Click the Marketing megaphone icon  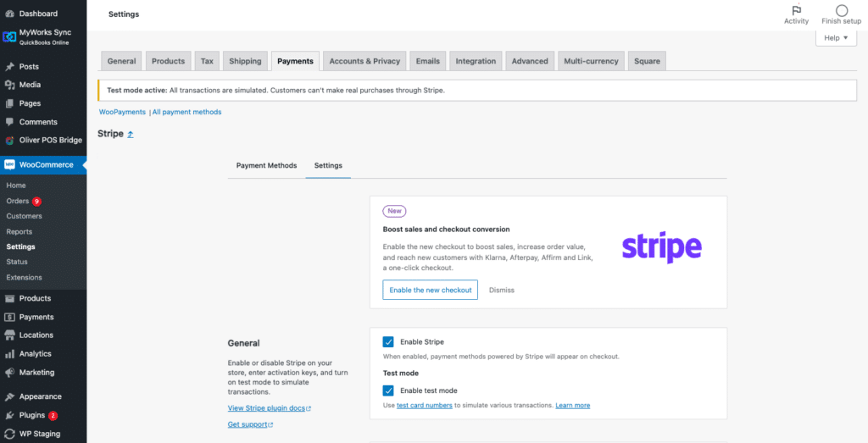coord(9,373)
